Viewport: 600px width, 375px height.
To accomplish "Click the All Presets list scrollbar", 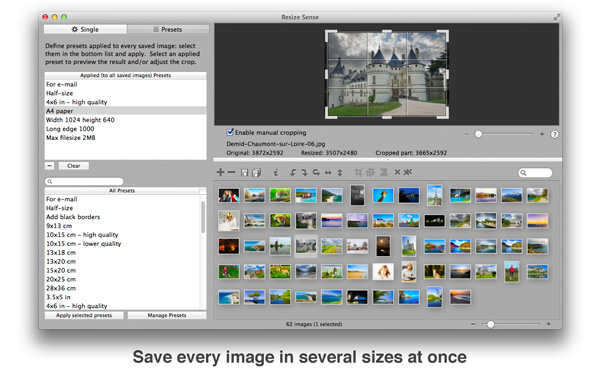I will tap(203, 217).
